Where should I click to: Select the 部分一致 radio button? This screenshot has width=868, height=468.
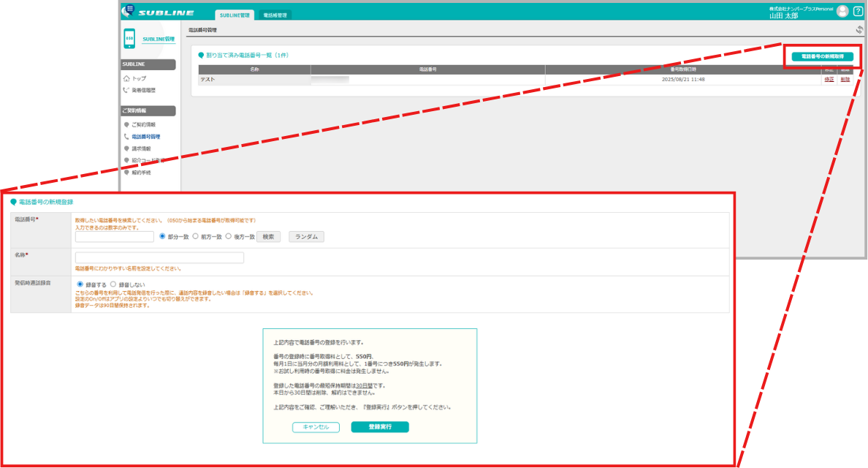(162, 236)
